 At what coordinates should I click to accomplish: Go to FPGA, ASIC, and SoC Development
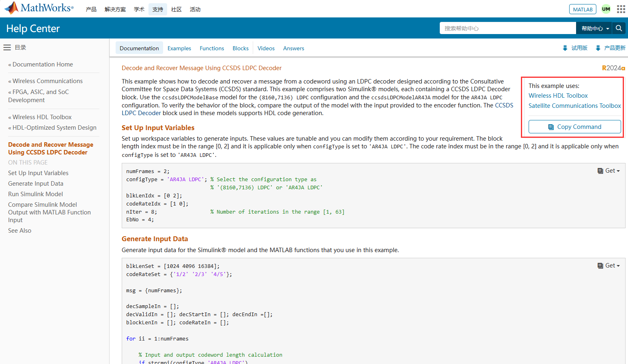pos(39,96)
